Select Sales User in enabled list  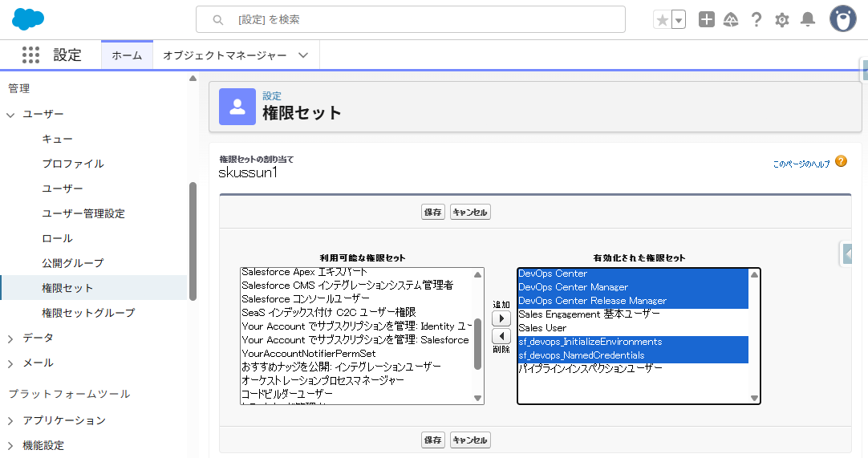click(542, 328)
